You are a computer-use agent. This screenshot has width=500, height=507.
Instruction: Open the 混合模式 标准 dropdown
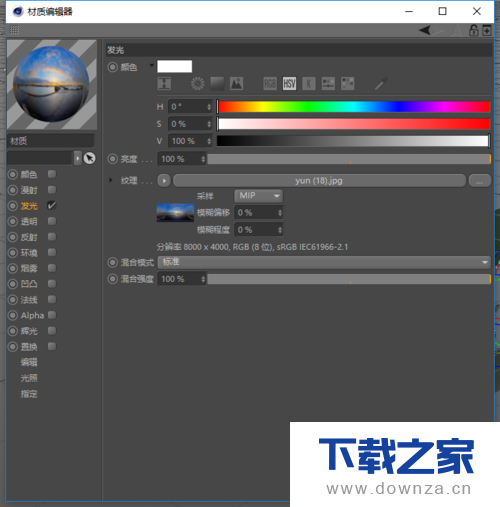324,262
